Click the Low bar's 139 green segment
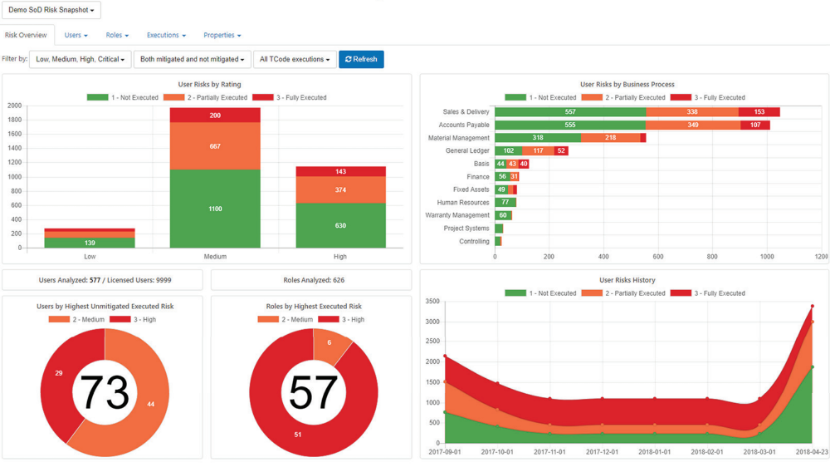Image resolution: width=830 pixels, height=468 pixels. pyautogui.click(x=89, y=242)
